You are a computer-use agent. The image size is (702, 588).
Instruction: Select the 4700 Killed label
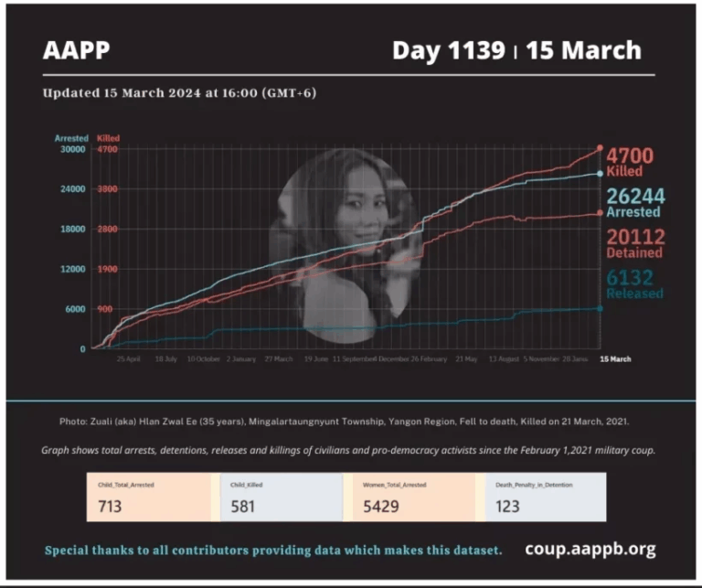click(630, 161)
